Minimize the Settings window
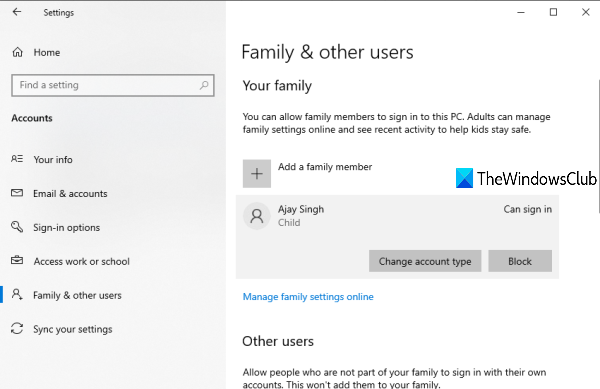This screenshot has width=600, height=389. tap(521, 12)
